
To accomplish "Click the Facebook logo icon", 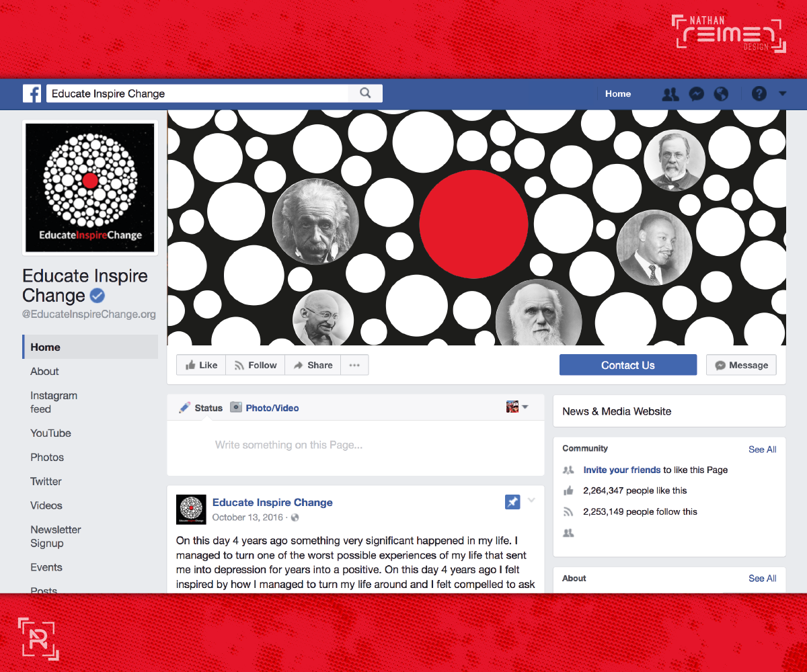I will pos(32,93).
